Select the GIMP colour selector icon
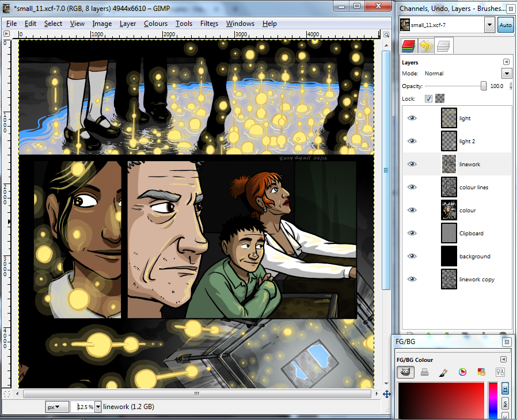Screen dimensions: 517x420 [x=405, y=372]
